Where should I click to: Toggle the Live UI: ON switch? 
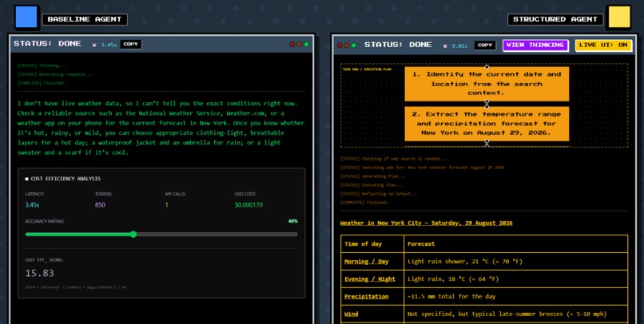(x=603, y=45)
